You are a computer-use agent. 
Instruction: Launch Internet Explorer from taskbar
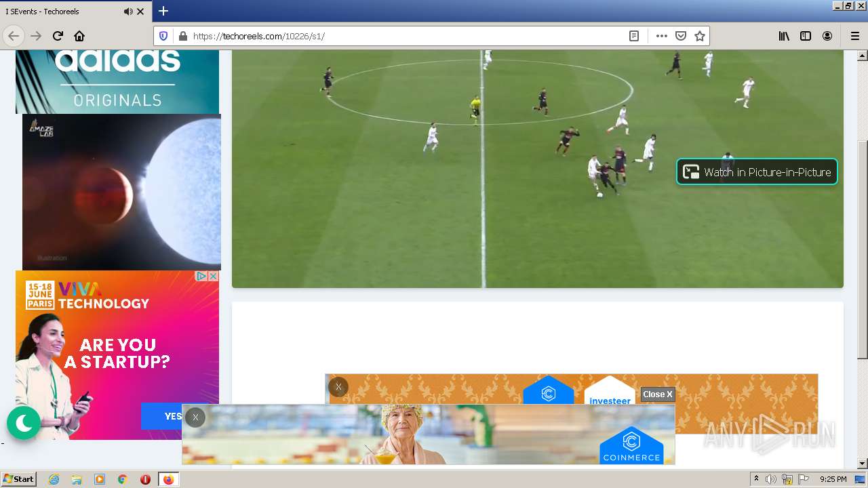pos(54,479)
